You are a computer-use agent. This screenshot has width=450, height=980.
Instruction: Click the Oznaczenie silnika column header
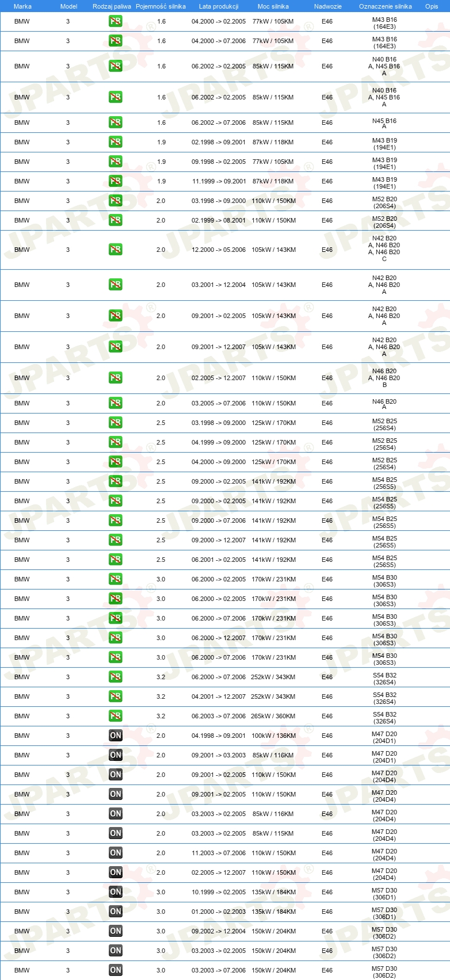[x=386, y=6]
